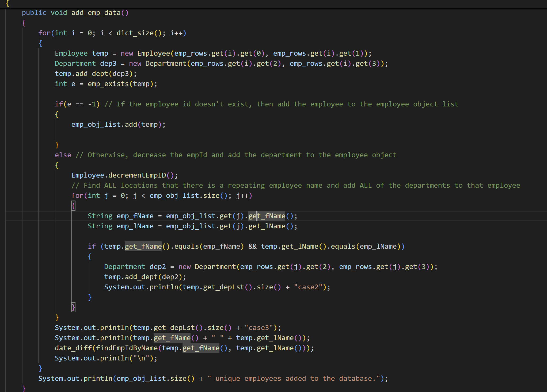Click the && operator in the if condition

(252, 247)
